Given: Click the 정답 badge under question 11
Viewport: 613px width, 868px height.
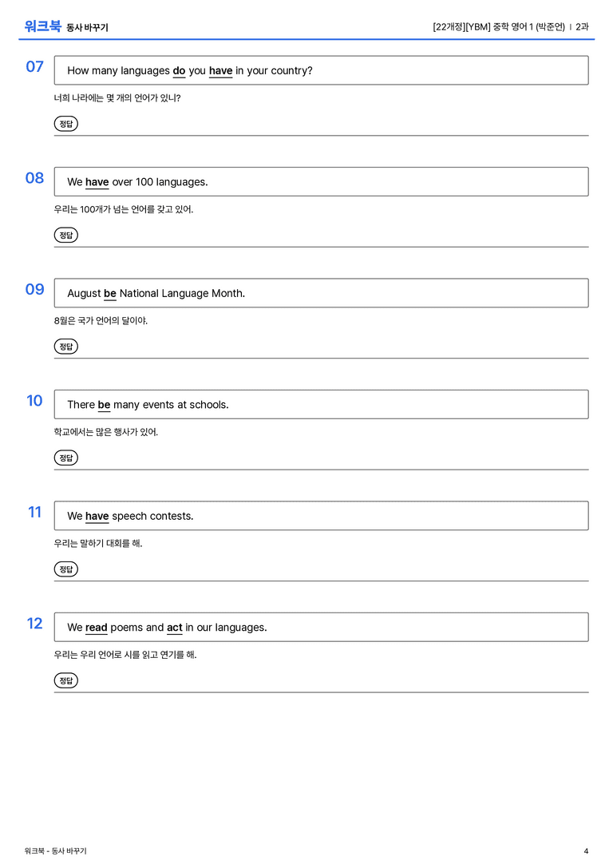Looking at the screenshot, I should coord(65,569).
